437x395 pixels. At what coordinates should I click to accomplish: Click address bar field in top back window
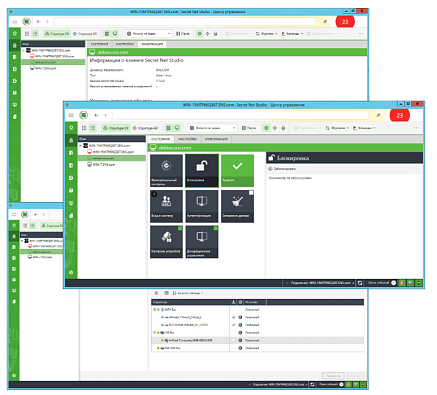point(185,22)
